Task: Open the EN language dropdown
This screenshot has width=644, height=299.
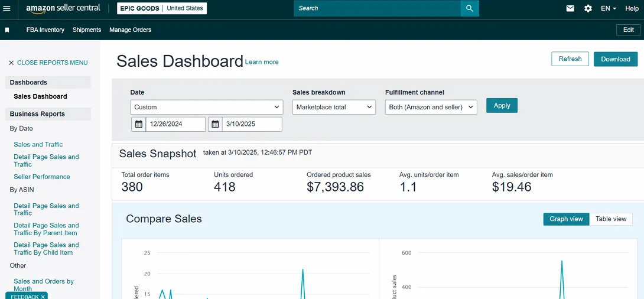Action: 609,8
